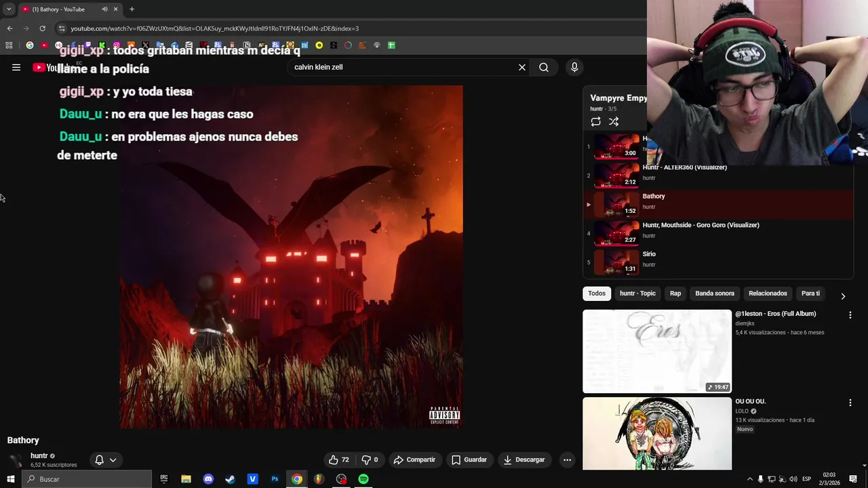Toggle playlist loop button

tap(595, 121)
